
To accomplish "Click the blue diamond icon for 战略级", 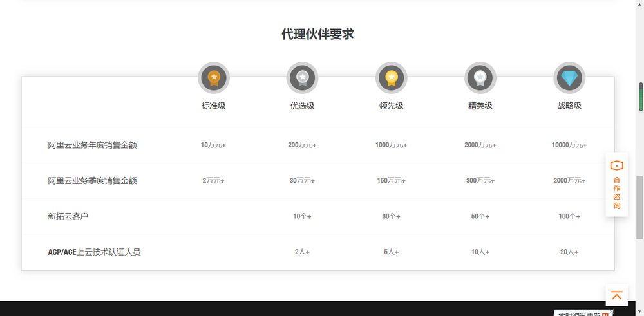I will 569,78.
